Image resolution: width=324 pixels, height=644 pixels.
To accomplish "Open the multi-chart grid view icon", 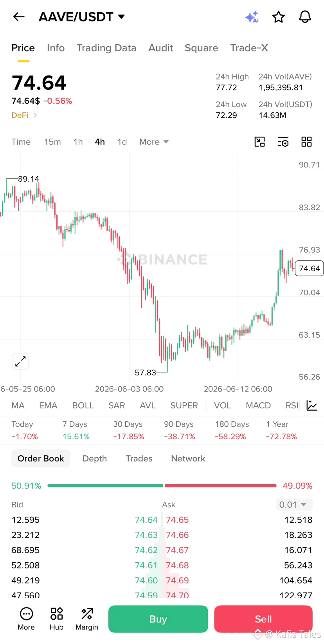I will 307,142.
